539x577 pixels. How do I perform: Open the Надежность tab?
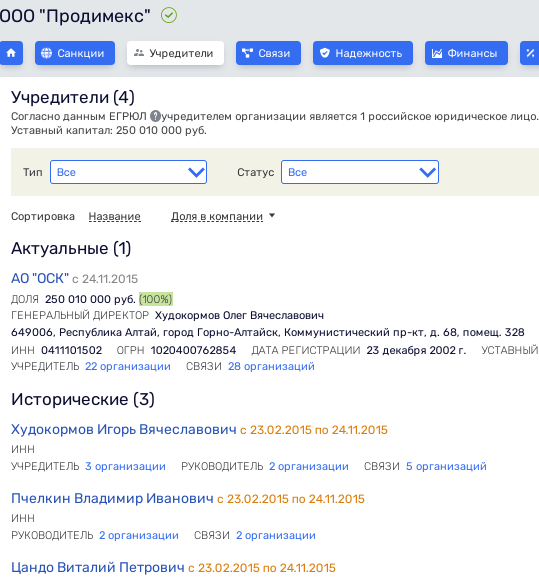(363, 53)
